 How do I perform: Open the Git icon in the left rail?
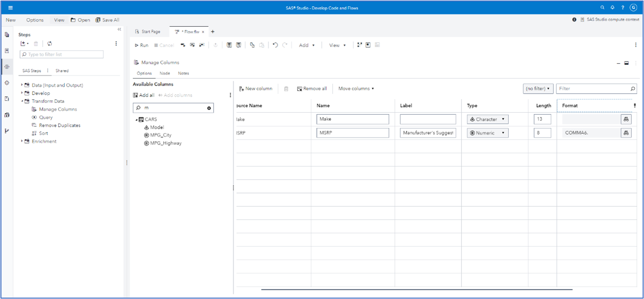point(6,129)
